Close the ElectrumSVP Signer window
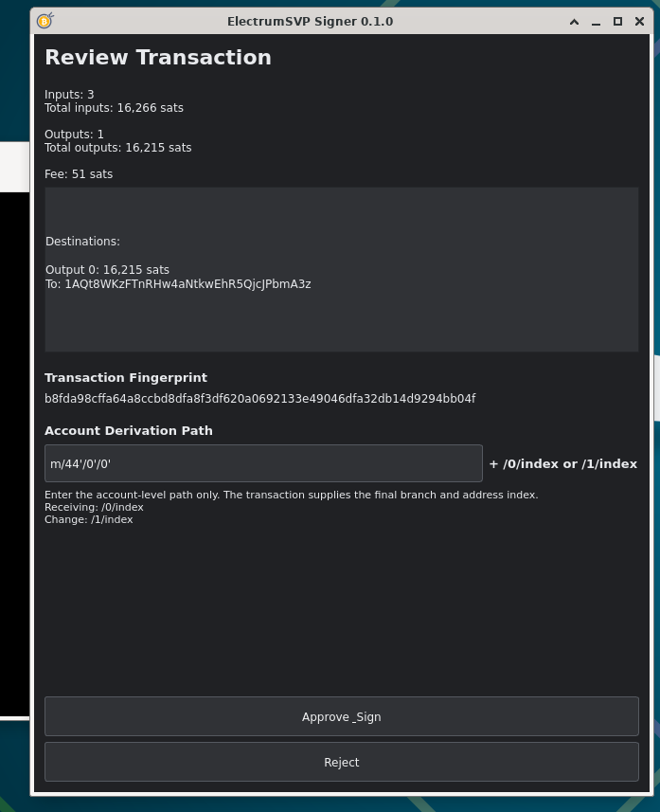This screenshot has height=812, width=660. tap(639, 22)
